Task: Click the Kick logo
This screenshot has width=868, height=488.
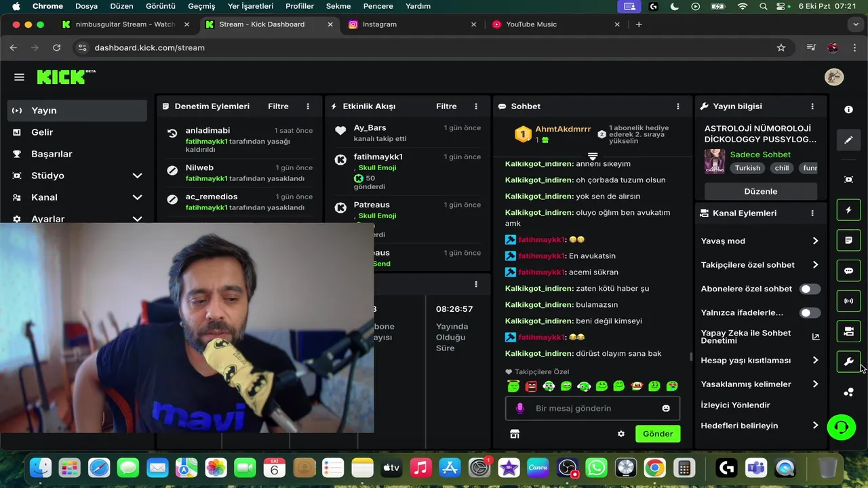Action: tap(66, 77)
